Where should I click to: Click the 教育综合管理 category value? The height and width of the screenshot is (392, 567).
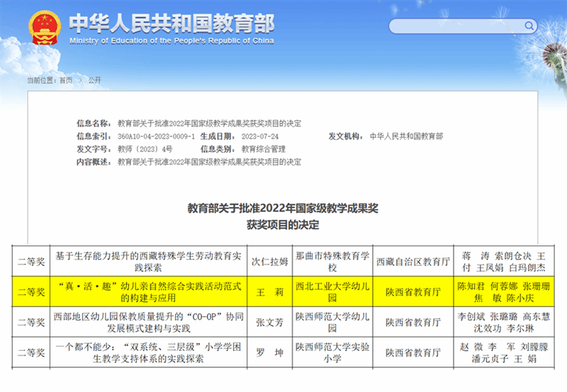(x=263, y=149)
